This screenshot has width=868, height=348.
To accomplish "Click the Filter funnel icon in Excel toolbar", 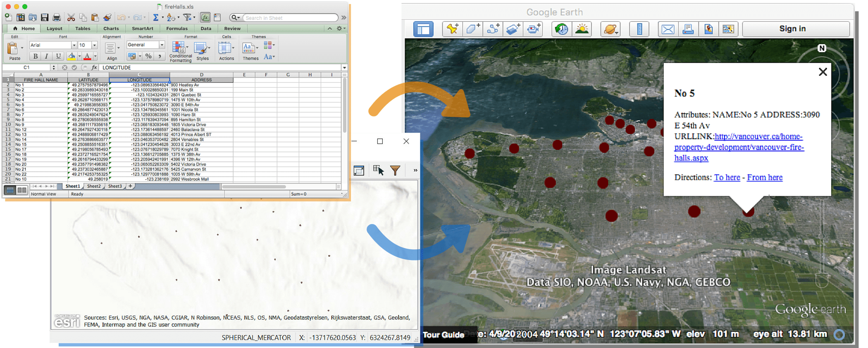I will coord(187,17).
